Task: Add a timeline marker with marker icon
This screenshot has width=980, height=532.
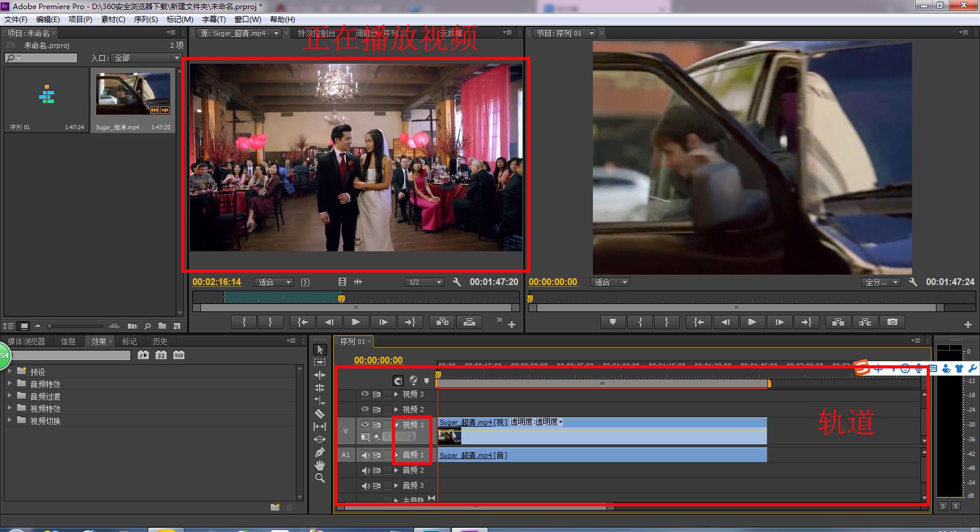Action: [427, 381]
